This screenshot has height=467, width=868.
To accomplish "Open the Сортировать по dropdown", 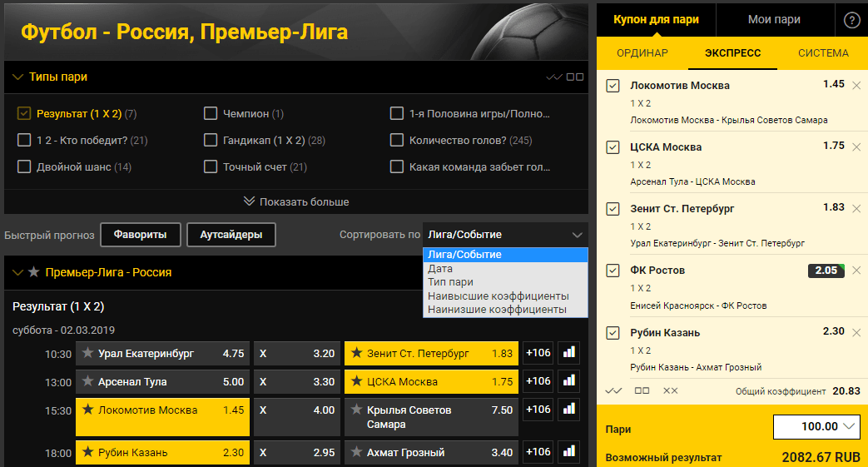I will tap(505, 235).
